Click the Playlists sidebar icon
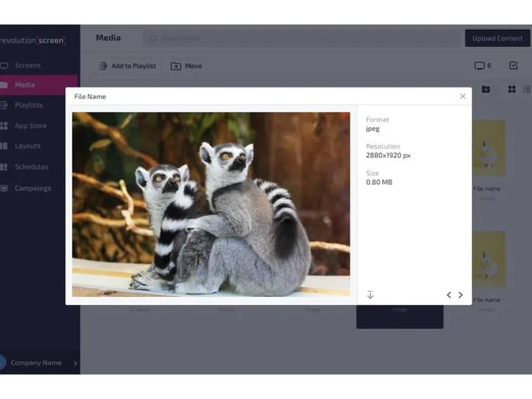The width and height of the screenshot is (532, 399). pyautogui.click(x=3, y=105)
